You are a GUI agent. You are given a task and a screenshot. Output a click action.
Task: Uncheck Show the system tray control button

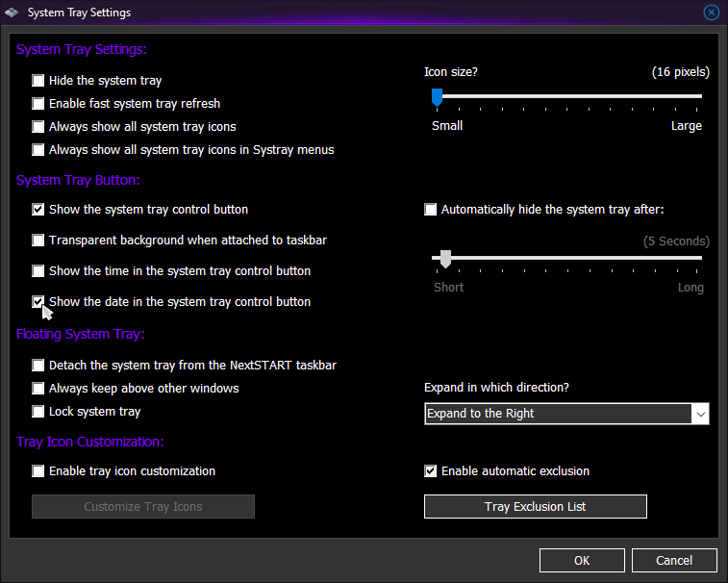click(38, 210)
